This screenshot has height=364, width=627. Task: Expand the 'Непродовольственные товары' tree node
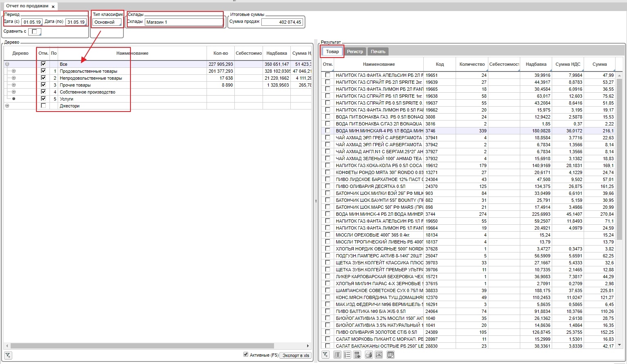[x=13, y=78]
